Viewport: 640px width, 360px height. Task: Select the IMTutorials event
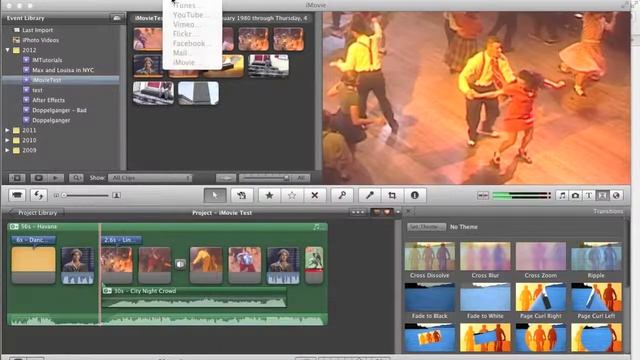[47, 60]
